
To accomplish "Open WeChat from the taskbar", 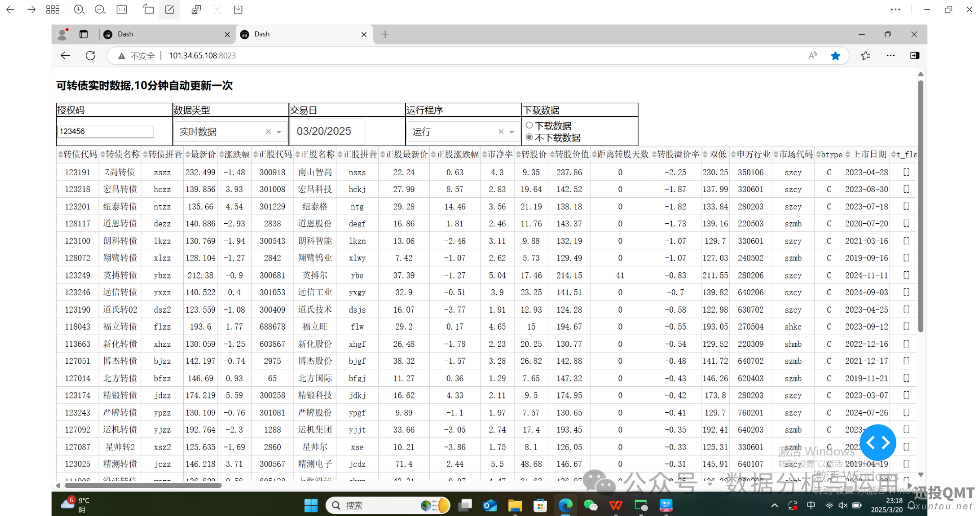I will pyautogui.click(x=591, y=505).
